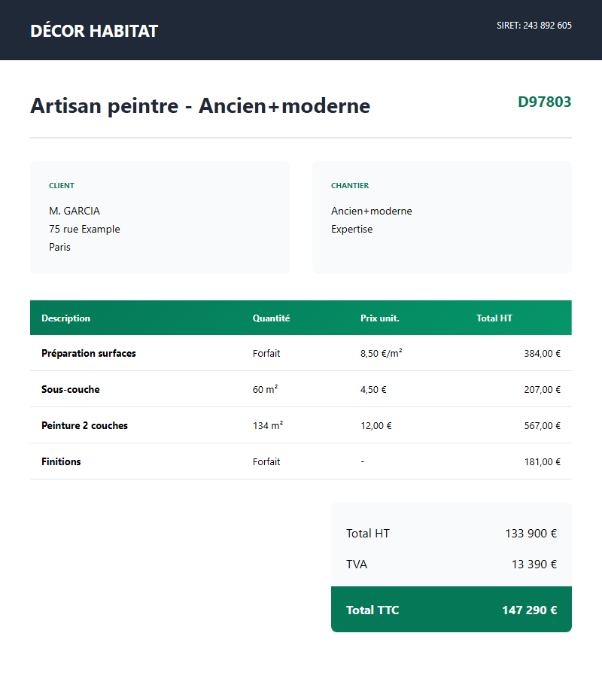Image resolution: width=602 pixels, height=700 pixels.
Task: Click the Sous-couche line item
Action: point(70,389)
